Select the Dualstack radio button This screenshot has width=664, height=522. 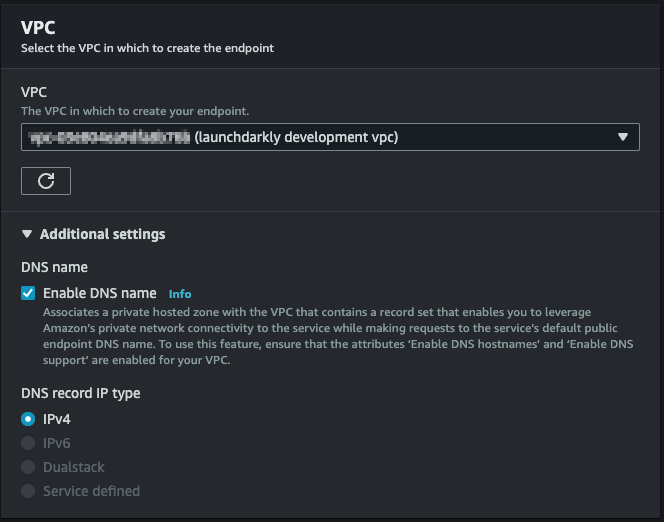click(28, 467)
